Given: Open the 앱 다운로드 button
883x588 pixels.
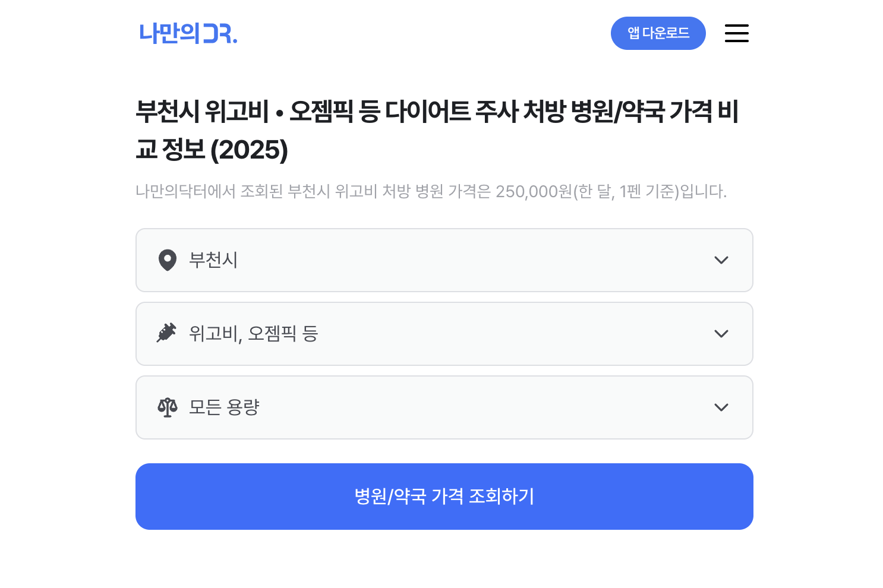Looking at the screenshot, I should coord(658,33).
